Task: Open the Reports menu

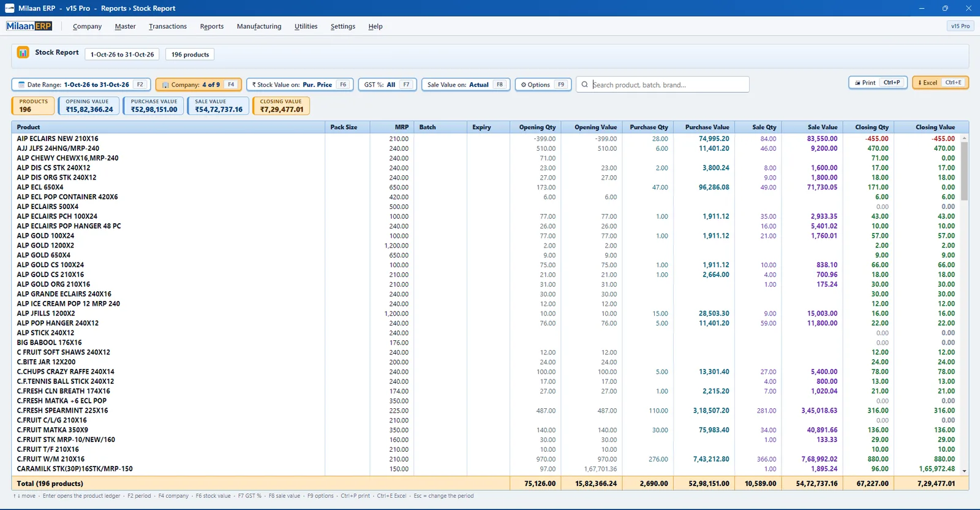Action: coord(212,26)
